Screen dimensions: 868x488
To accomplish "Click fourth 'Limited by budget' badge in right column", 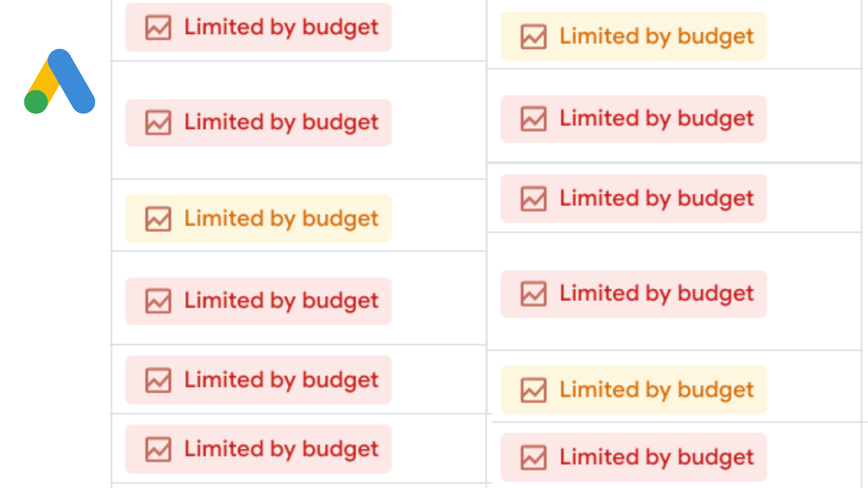I will [656, 294].
